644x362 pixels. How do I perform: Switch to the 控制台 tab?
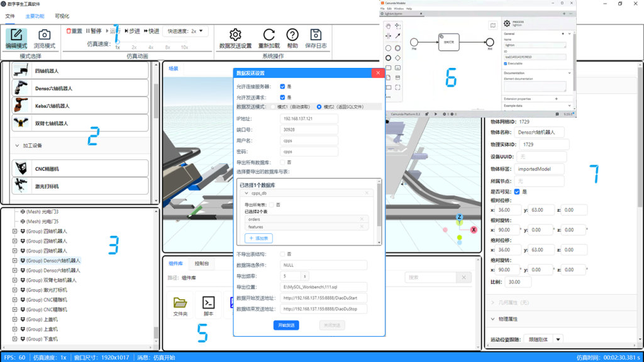(x=202, y=263)
